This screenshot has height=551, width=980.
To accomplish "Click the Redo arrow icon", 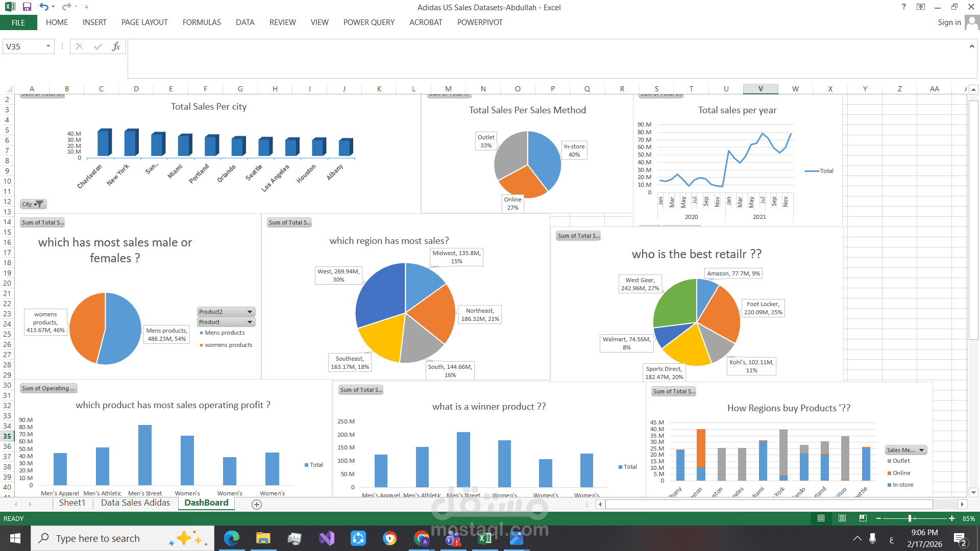I will coord(66,7).
